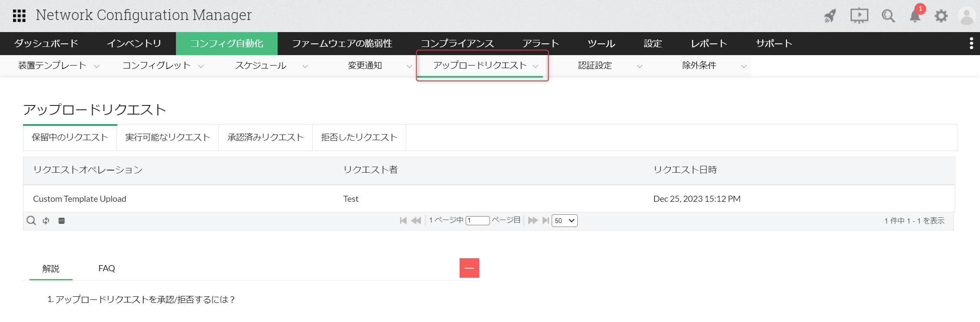Select the 解説 help tab
Viewport: 980px width, 322px height.
point(51,269)
